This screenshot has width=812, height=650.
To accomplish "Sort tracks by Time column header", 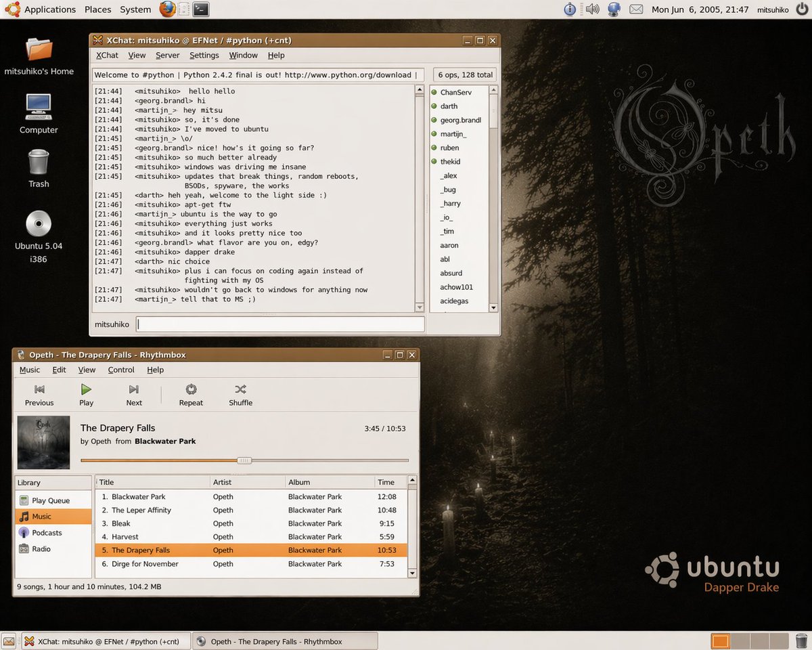I will click(392, 482).
